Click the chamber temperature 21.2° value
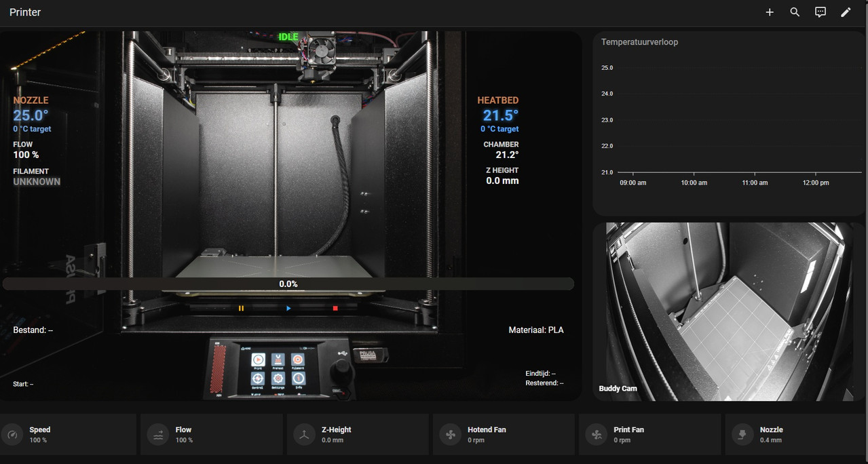 (x=507, y=155)
